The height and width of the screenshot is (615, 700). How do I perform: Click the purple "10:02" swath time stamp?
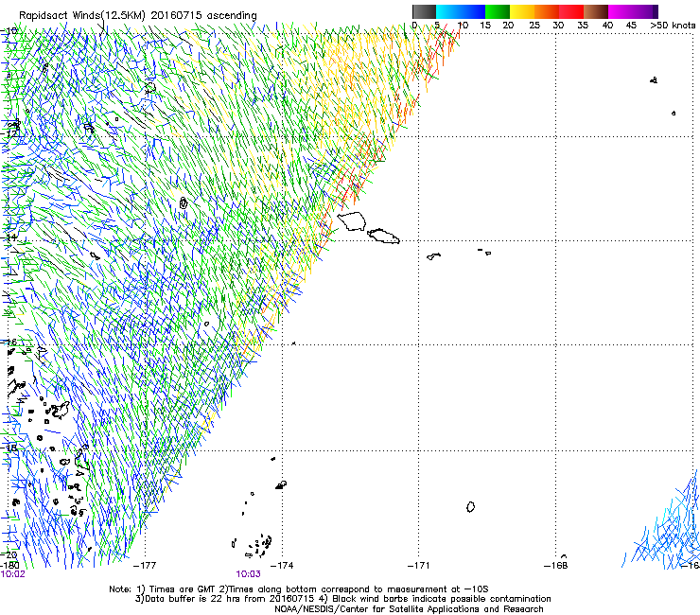(12, 574)
